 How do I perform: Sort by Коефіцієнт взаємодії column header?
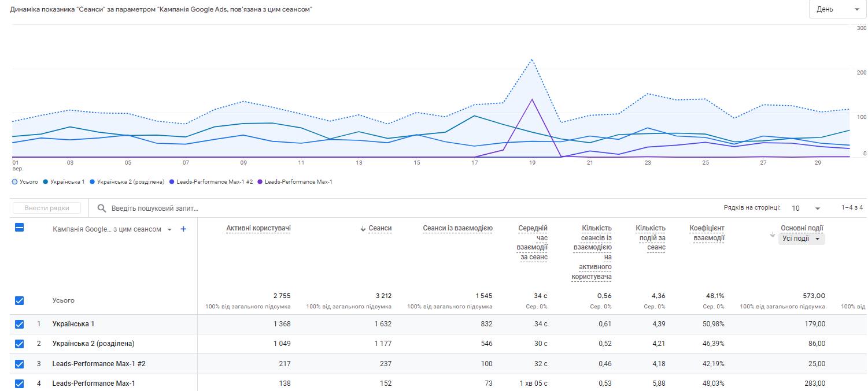707,233
